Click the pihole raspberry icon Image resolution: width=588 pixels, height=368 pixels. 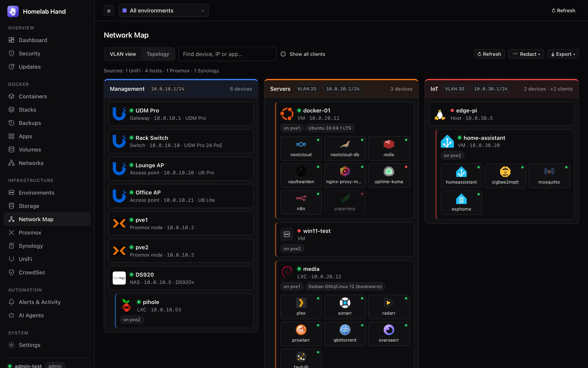click(126, 305)
